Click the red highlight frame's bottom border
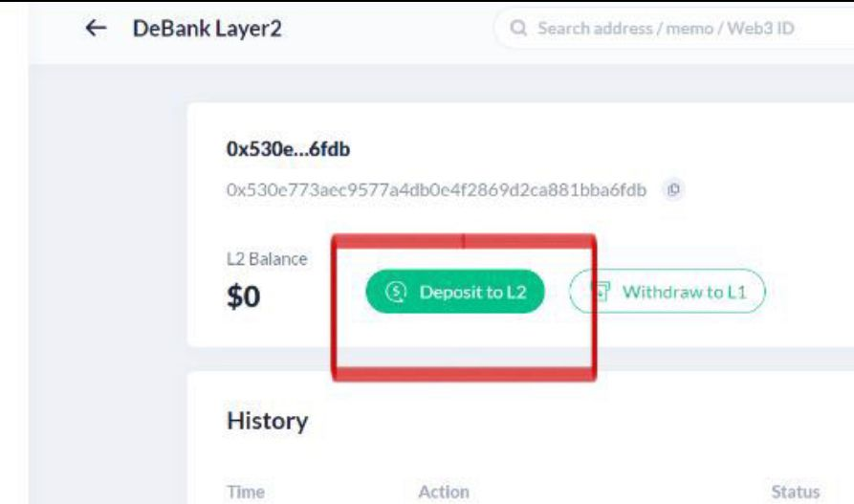Image resolution: width=854 pixels, height=504 pixels. coord(464,374)
